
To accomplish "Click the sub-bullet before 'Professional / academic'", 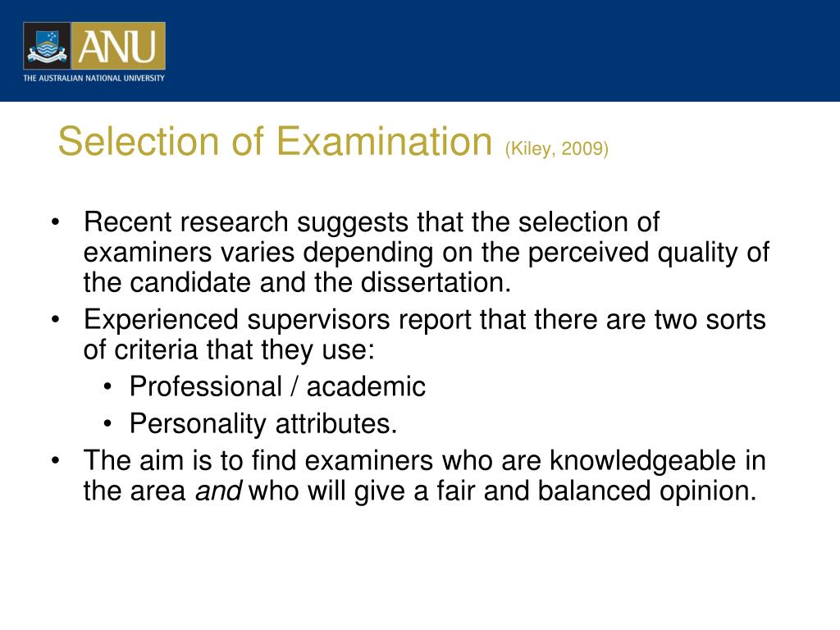I will click(x=108, y=387).
